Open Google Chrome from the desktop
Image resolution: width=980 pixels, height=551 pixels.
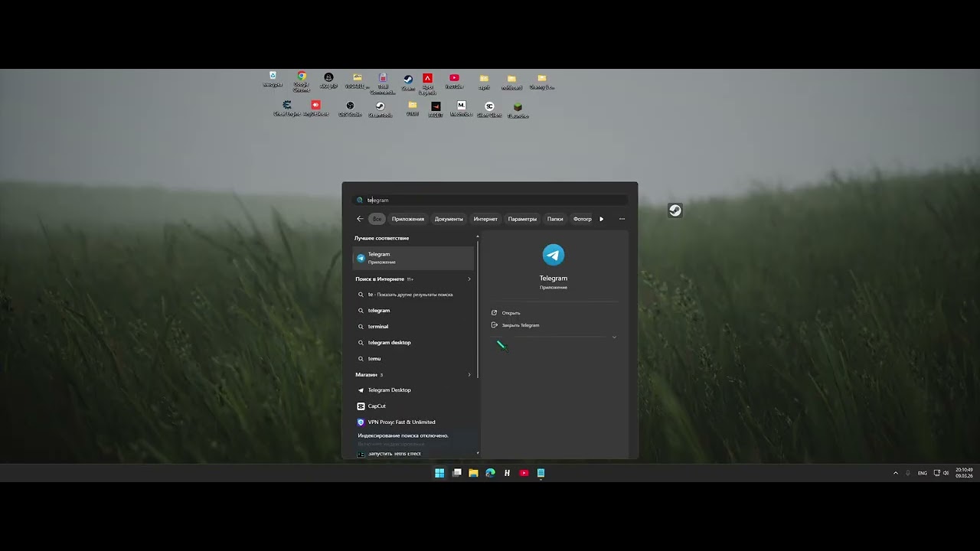coord(302,81)
